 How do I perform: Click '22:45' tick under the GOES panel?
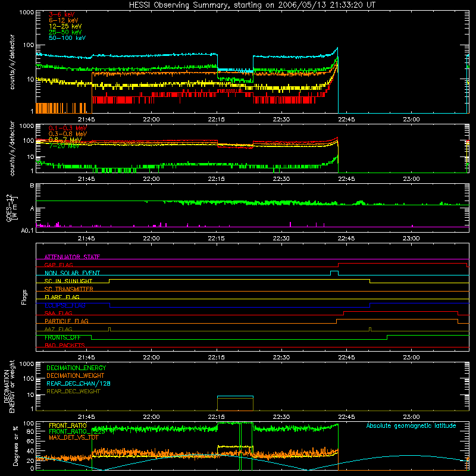tap(346, 239)
